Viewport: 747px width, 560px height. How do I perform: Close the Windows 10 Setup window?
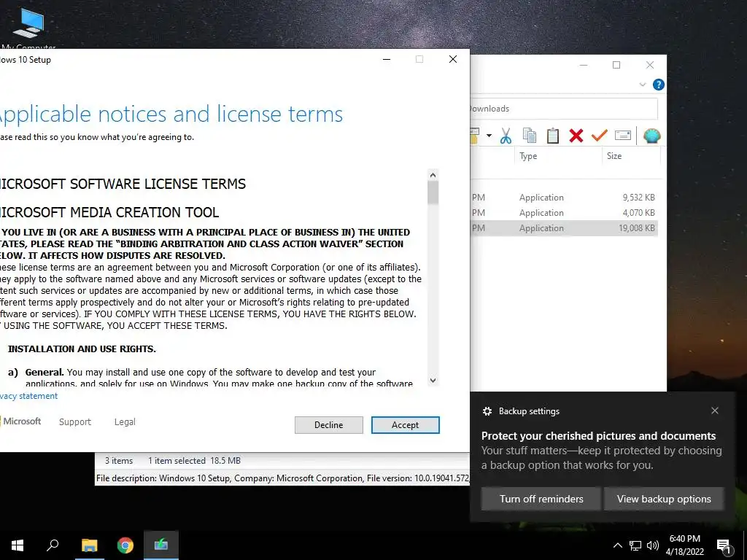[453, 59]
